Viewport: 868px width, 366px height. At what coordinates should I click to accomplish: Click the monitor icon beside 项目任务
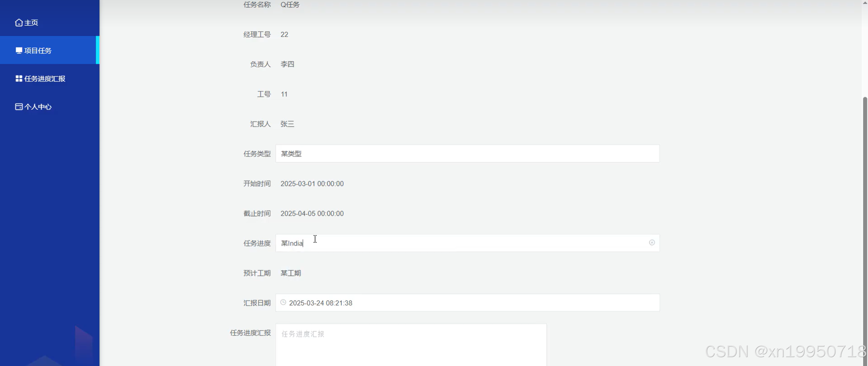point(19,51)
